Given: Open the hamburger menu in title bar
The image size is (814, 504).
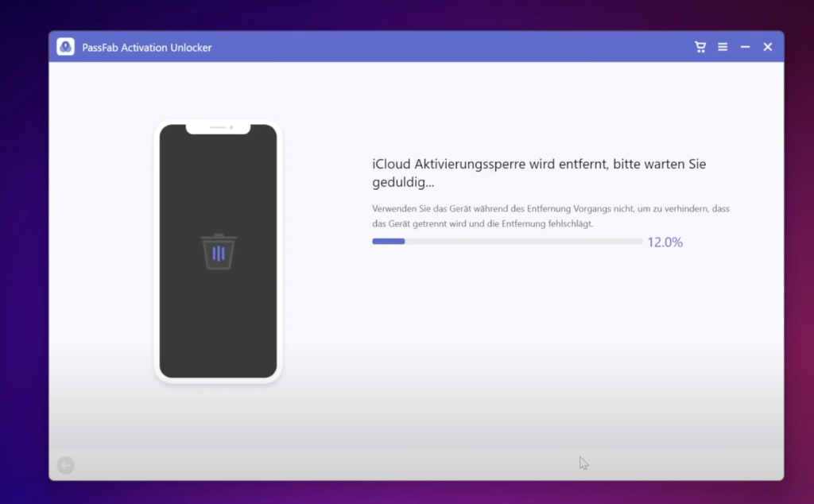Looking at the screenshot, I should pyautogui.click(x=723, y=47).
